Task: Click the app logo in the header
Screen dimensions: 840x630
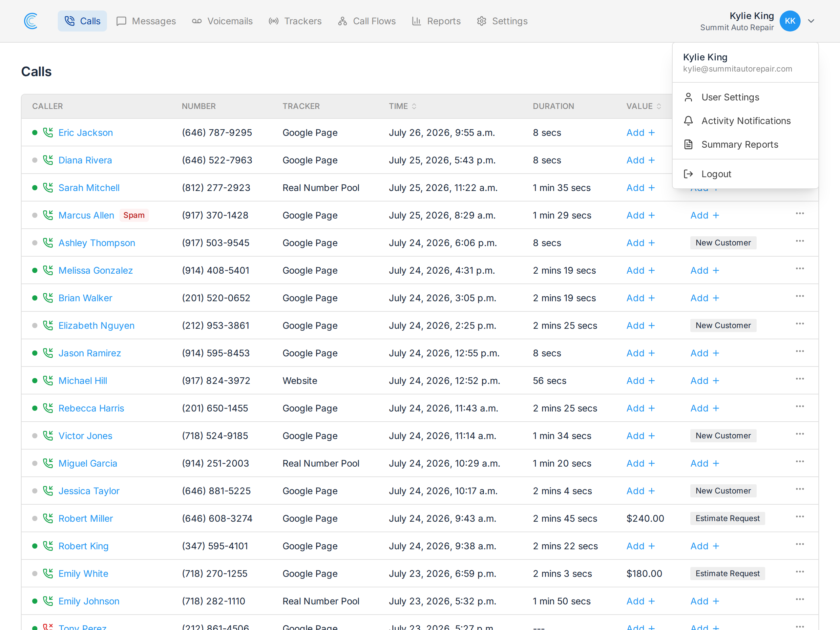Action: [x=31, y=21]
